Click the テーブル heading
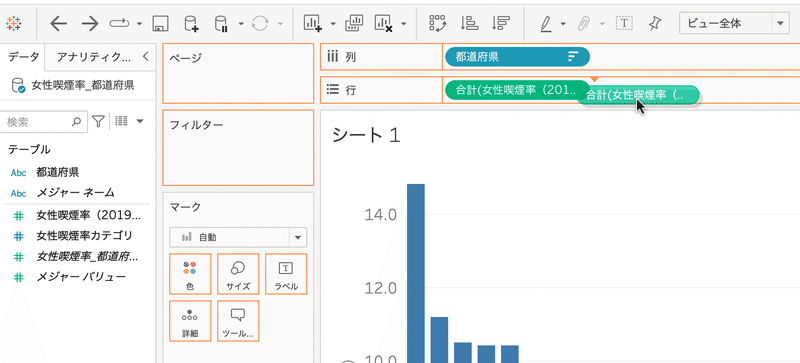 pyautogui.click(x=29, y=150)
